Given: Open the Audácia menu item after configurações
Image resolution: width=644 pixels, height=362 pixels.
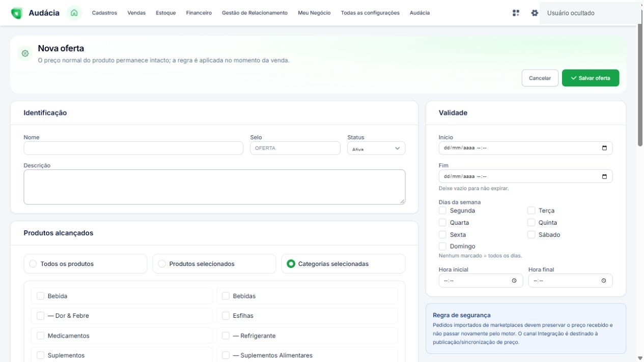Looking at the screenshot, I should point(419,13).
